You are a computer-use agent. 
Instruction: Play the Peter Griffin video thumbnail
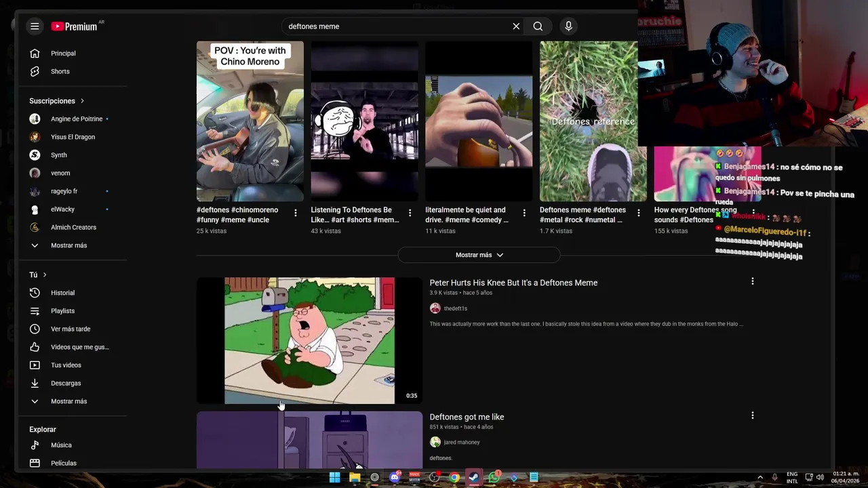pyautogui.click(x=309, y=340)
